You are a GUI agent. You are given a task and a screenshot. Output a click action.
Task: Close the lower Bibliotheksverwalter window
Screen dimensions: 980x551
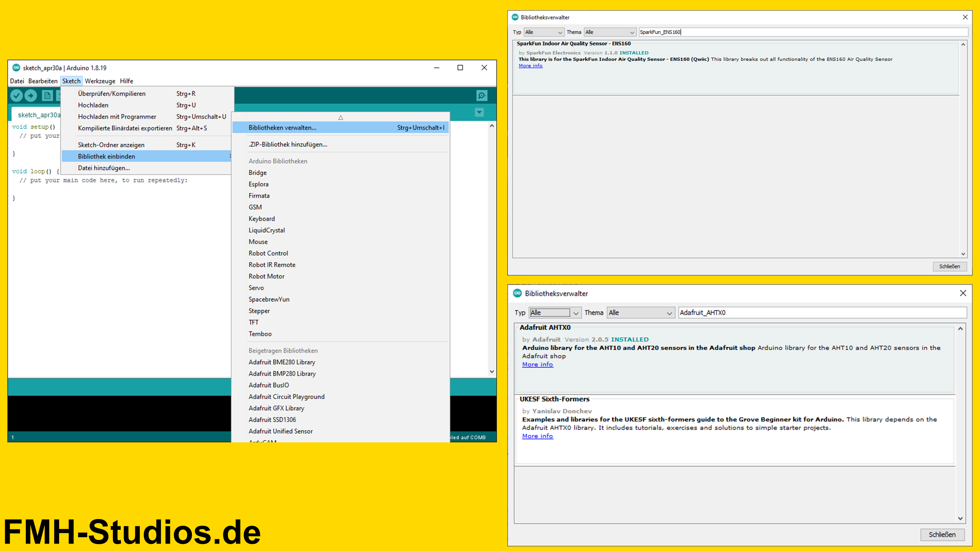pyautogui.click(x=963, y=293)
